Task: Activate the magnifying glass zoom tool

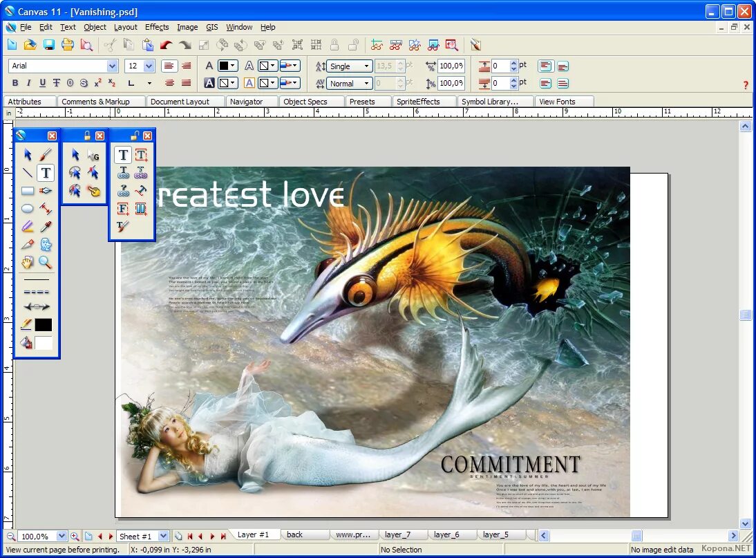Action: [x=46, y=262]
